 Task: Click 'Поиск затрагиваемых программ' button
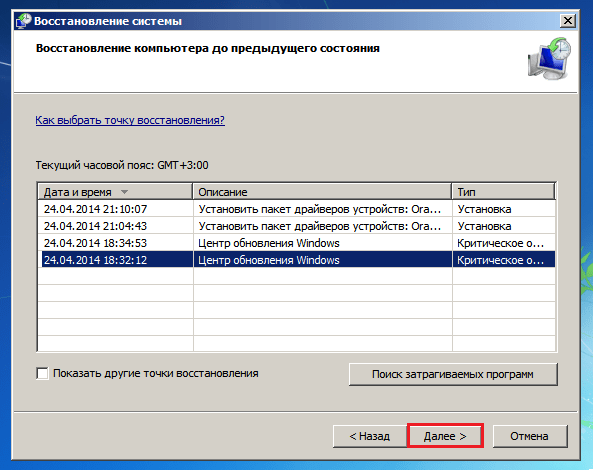[453, 374]
